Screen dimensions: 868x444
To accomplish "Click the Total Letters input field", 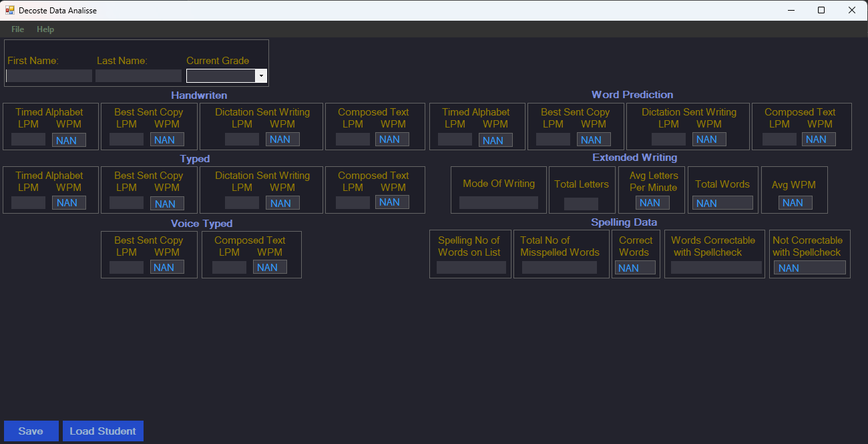I will (x=581, y=204).
